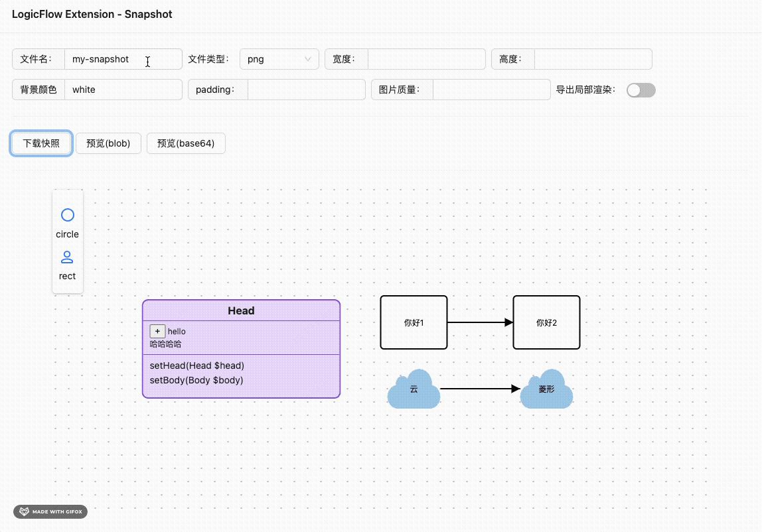This screenshot has height=532, width=762.
Task: Select the rect shape in the palette
Action: 67,257
